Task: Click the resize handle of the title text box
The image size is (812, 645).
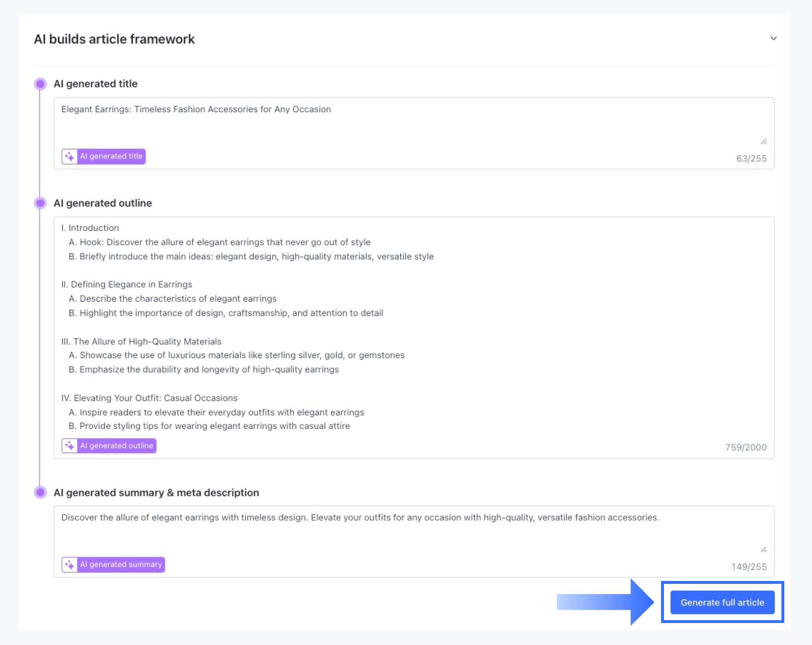Action: pos(763,141)
